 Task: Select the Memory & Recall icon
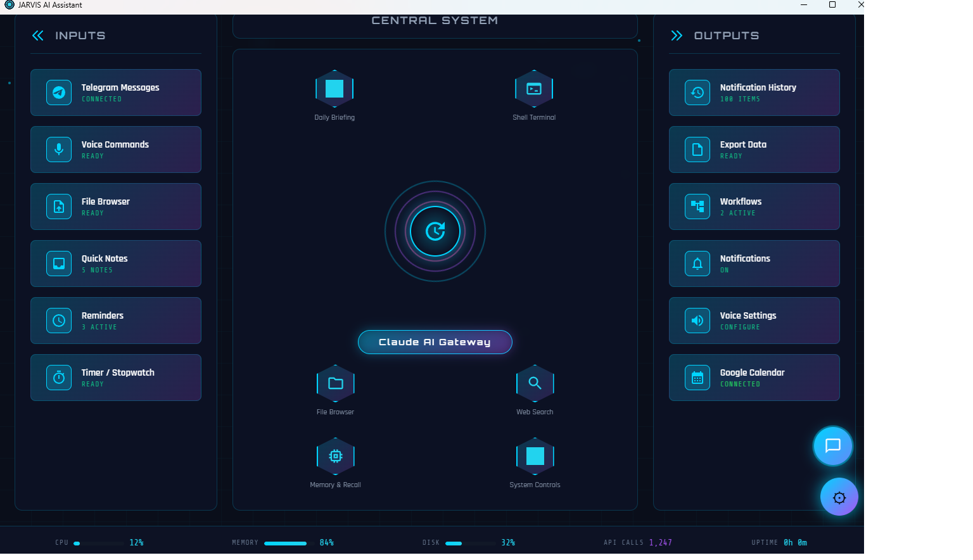click(x=335, y=456)
